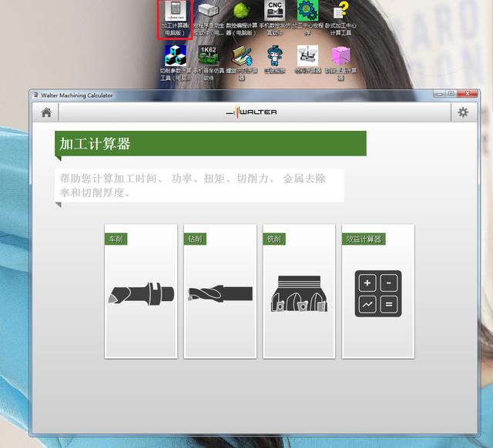
Task: Open the 效益计算器 benefit calculator card
Action: click(378, 291)
